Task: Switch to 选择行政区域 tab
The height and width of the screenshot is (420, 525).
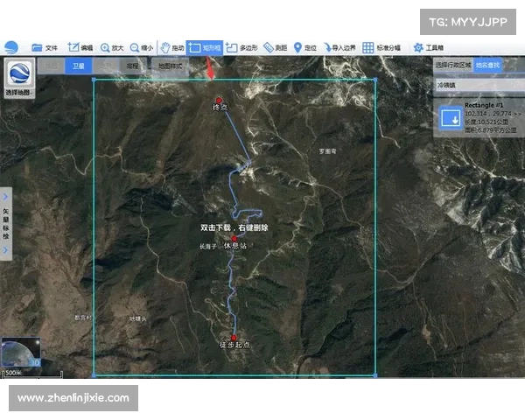Action: [x=453, y=65]
